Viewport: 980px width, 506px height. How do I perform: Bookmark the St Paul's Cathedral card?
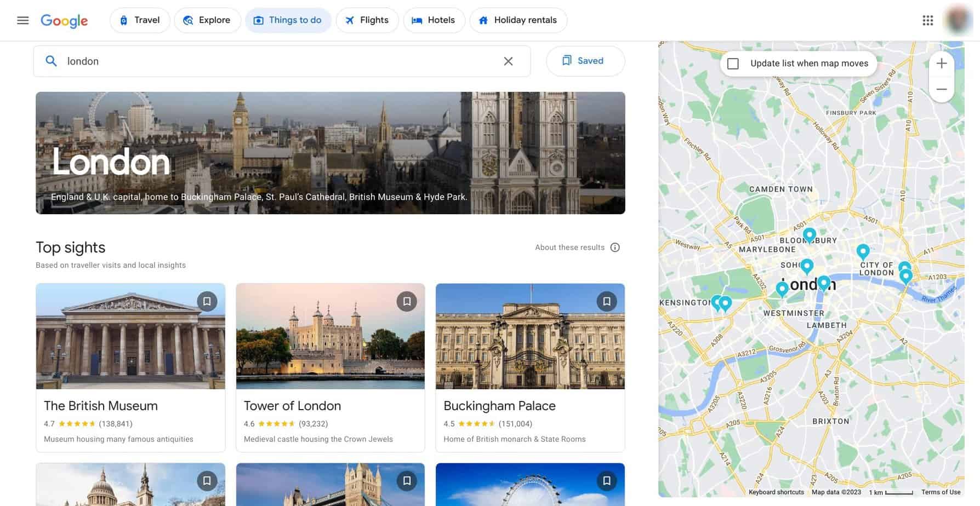pos(207,481)
